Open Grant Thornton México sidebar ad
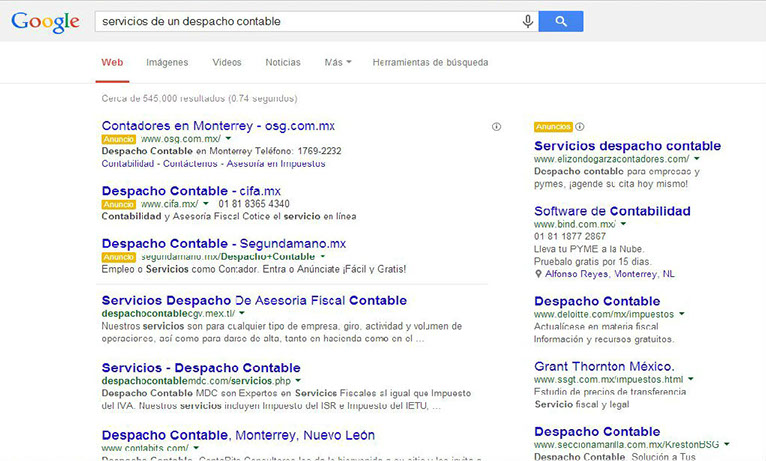Screen dimensions: 766x461 (x=604, y=367)
